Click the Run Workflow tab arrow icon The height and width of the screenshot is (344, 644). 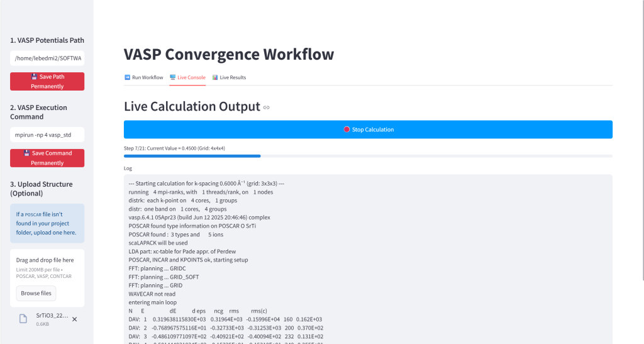tap(127, 77)
